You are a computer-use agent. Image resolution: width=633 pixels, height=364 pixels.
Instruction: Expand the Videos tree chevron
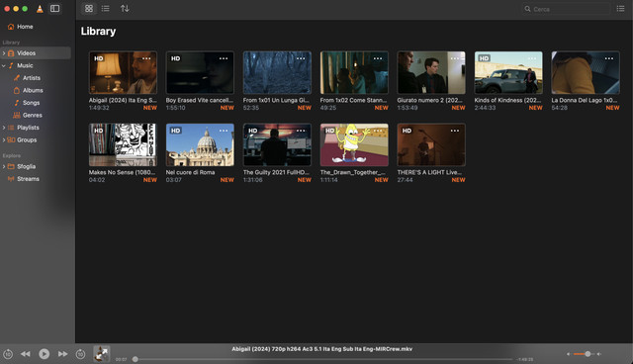4,53
